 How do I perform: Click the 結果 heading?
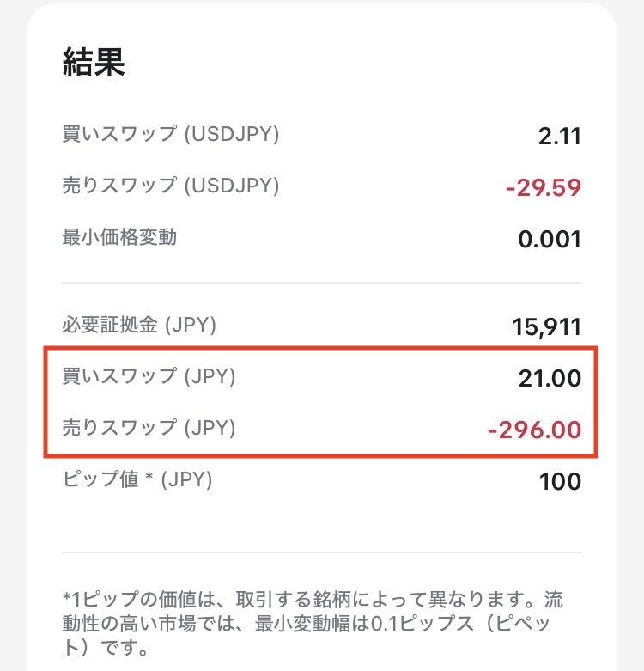pyautogui.click(x=94, y=63)
